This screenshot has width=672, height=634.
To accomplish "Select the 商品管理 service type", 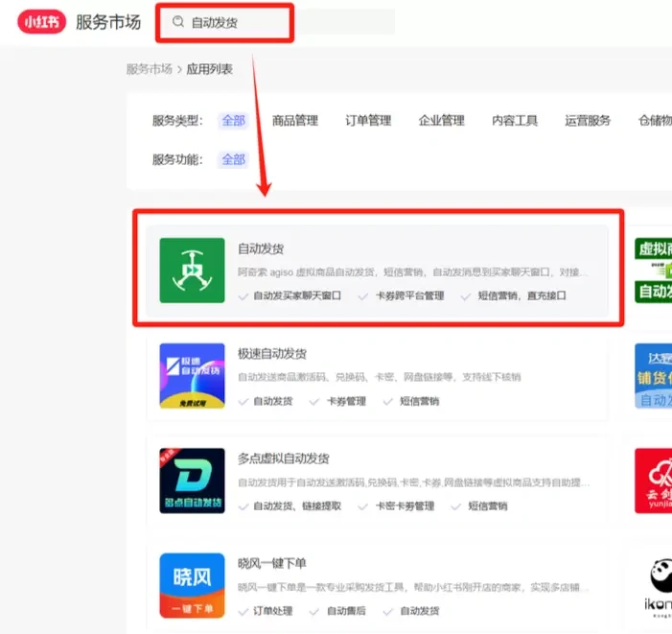I will pyautogui.click(x=295, y=121).
